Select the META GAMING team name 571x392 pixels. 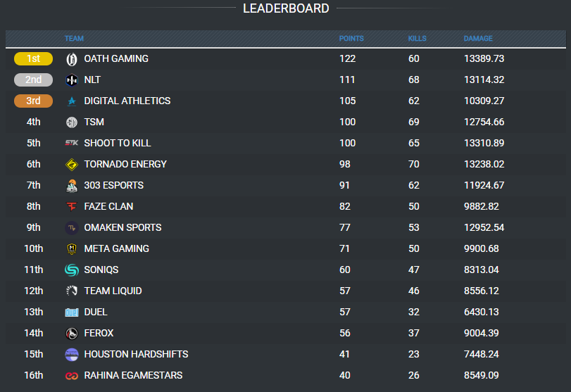(117, 248)
